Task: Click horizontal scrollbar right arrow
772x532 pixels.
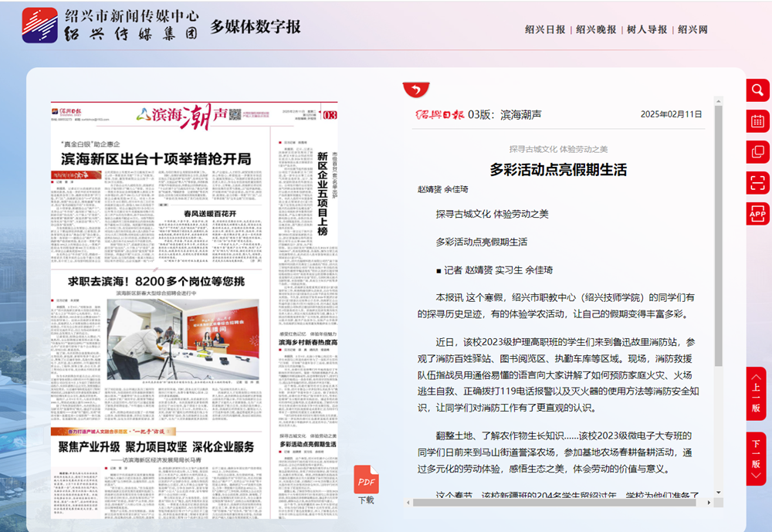Action: pyautogui.click(x=709, y=503)
